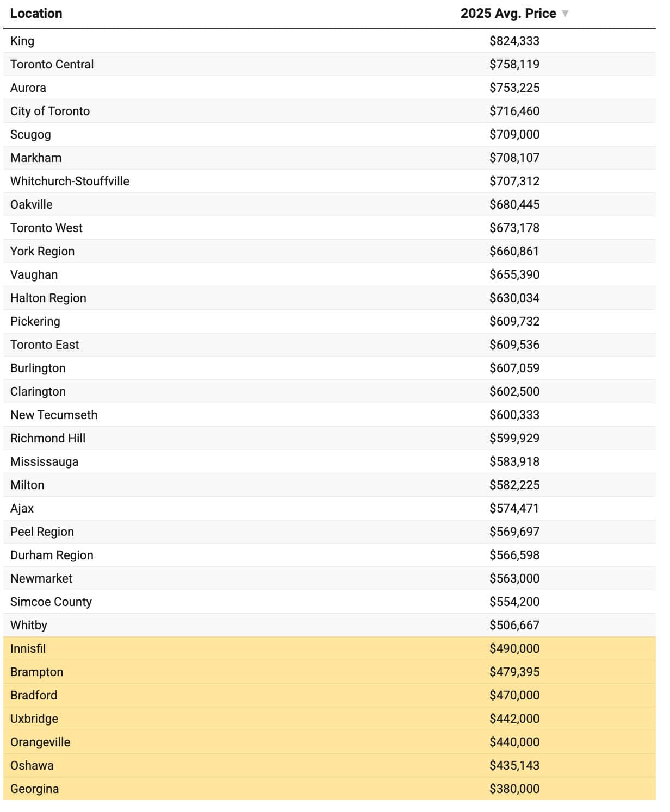
Task: Click the 2025 Avg. Price column header
Action: (x=508, y=14)
